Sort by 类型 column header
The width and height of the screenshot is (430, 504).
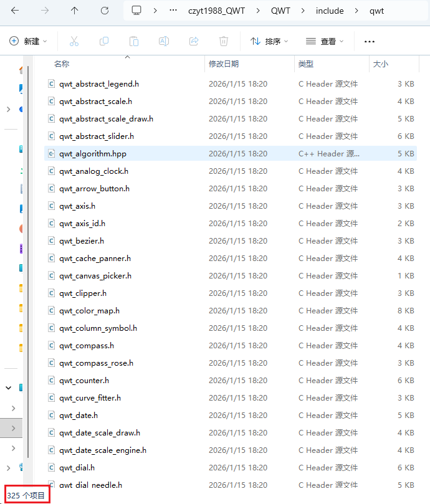[305, 64]
